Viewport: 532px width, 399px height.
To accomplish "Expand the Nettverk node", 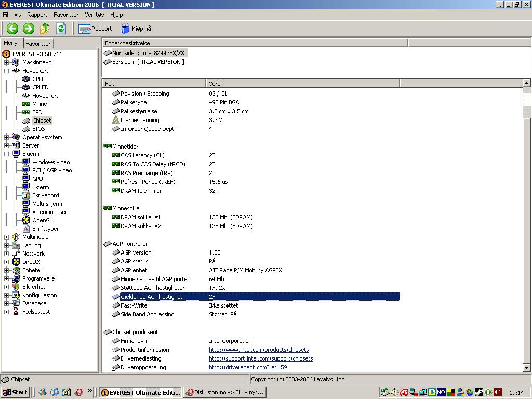I will 6,254.
